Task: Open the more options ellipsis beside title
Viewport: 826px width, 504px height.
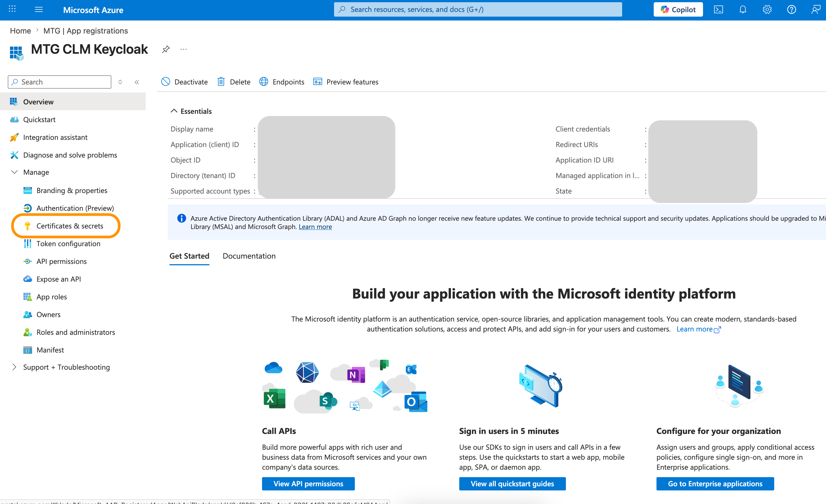Action: click(x=184, y=50)
